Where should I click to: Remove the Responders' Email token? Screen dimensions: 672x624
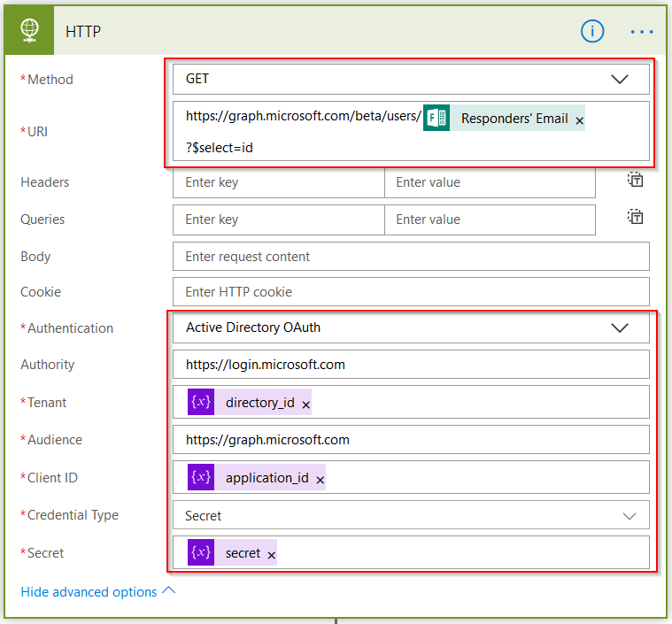click(579, 121)
